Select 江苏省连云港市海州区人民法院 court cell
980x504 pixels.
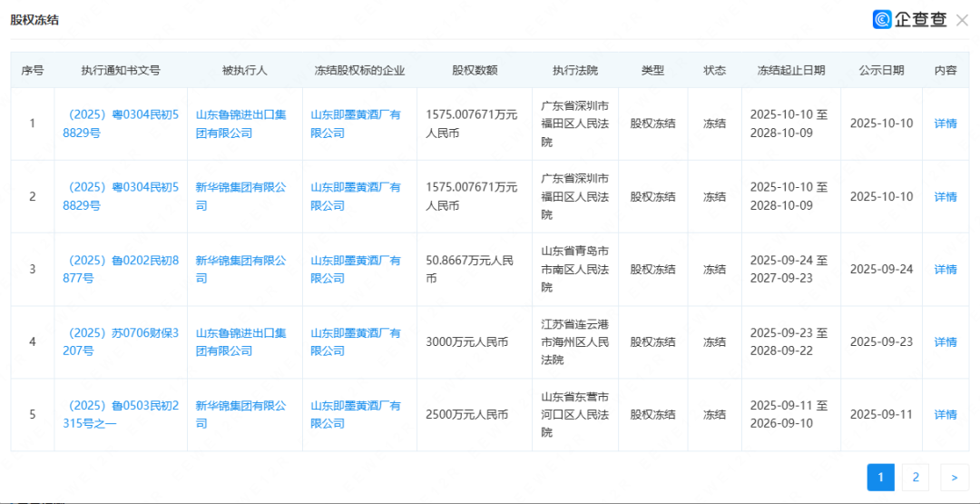point(575,342)
